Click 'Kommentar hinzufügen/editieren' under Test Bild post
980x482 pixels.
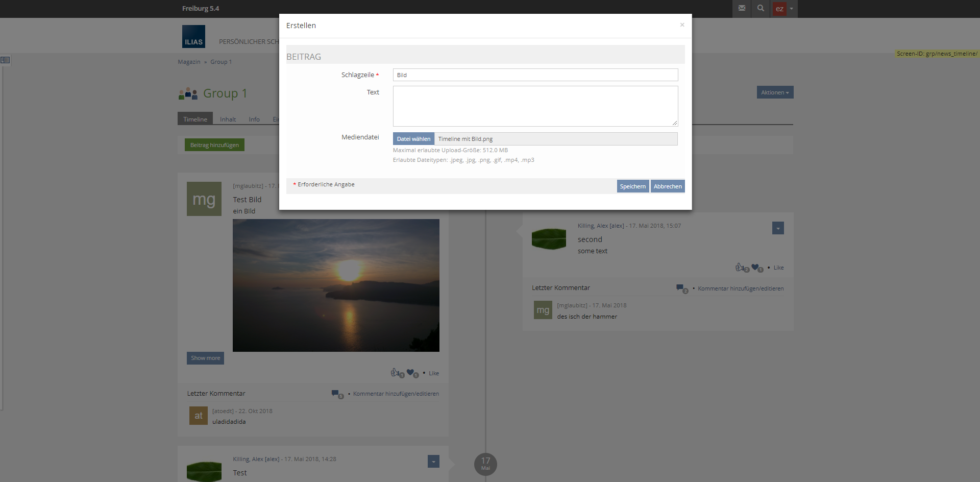click(x=396, y=394)
